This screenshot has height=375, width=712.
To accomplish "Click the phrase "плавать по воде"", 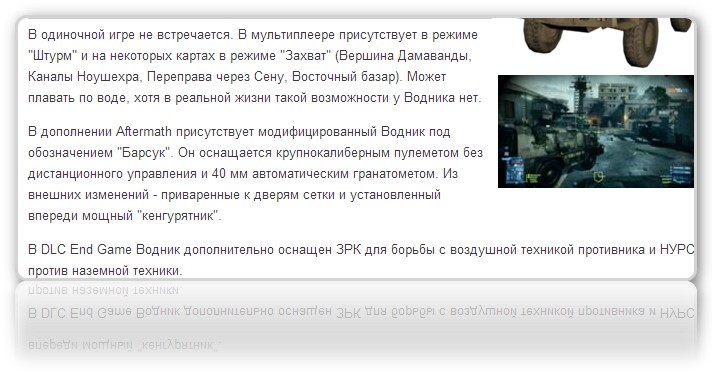I will coord(77,98).
